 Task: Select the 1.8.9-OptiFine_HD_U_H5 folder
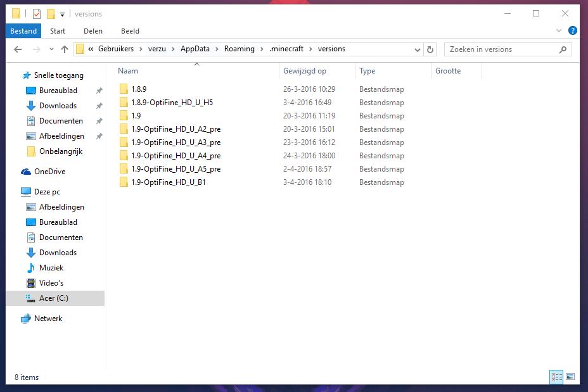pyautogui.click(x=172, y=103)
